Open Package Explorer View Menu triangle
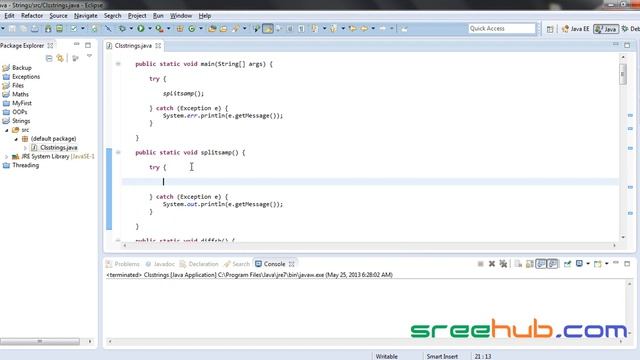The width and height of the screenshot is (640, 360). click(89, 57)
